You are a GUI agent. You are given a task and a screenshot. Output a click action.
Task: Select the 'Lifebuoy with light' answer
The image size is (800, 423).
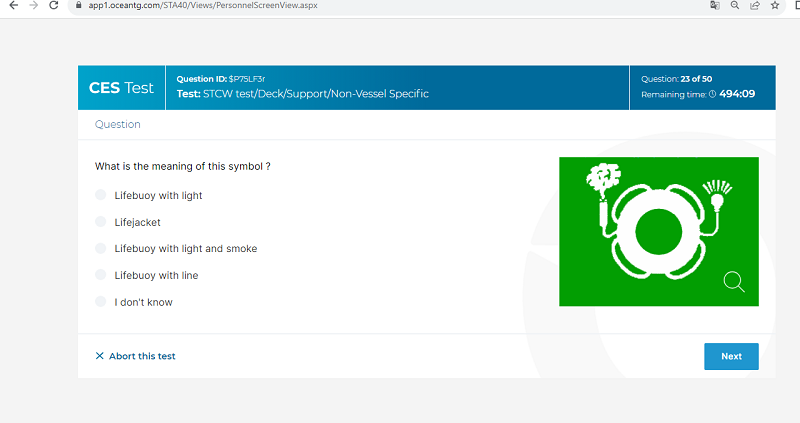tap(101, 195)
